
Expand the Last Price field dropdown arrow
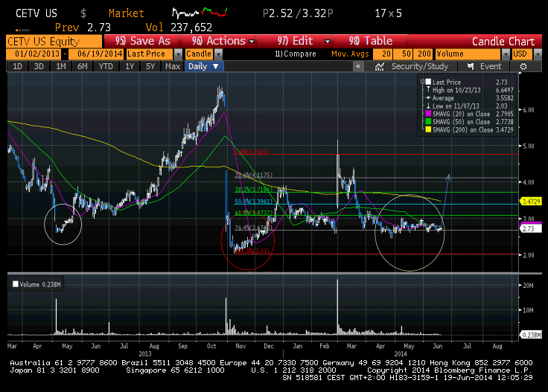(x=178, y=54)
